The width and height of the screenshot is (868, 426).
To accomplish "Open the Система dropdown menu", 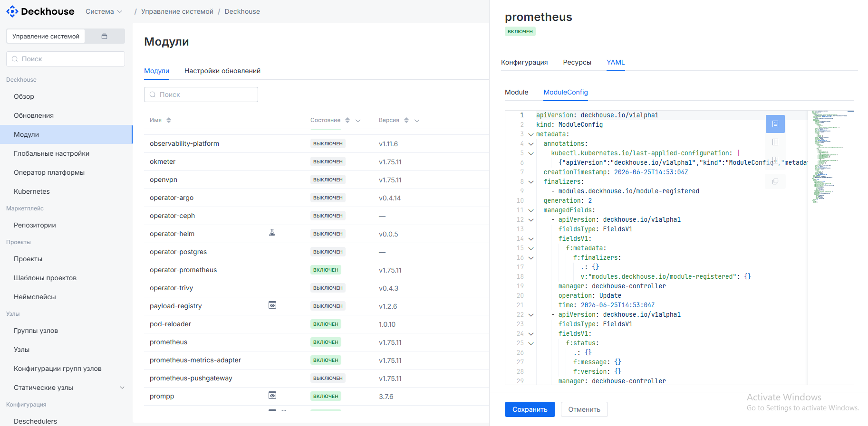I will pyautogui.click(x=104, y=11).
